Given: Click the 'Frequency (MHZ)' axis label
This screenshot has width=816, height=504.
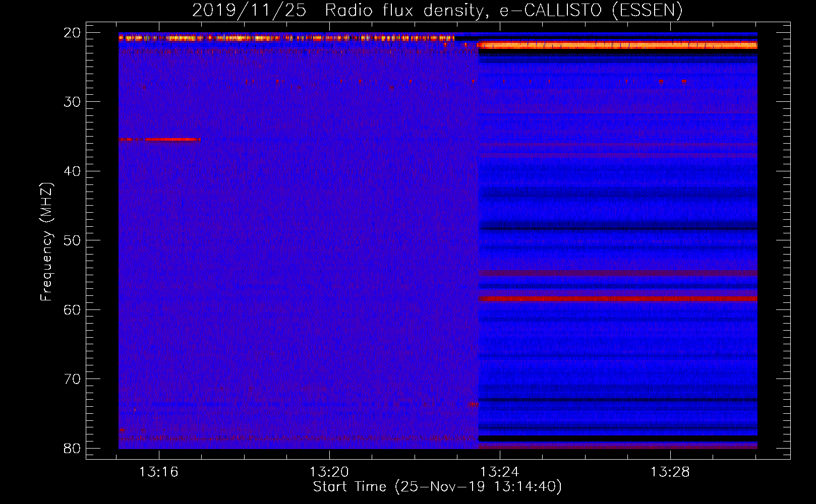Looking at the screenshot, I should (46, 241).
